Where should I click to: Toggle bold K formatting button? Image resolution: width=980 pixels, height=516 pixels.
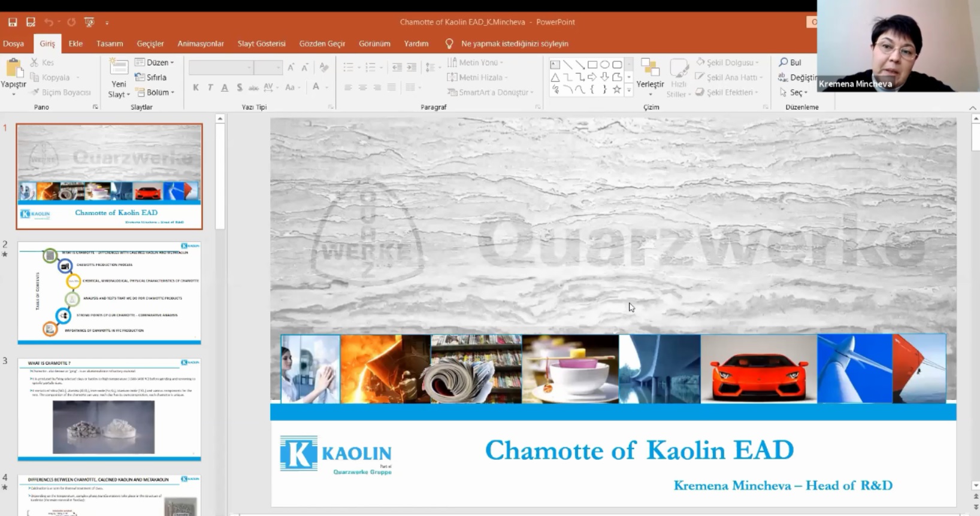tap(196, 87)
